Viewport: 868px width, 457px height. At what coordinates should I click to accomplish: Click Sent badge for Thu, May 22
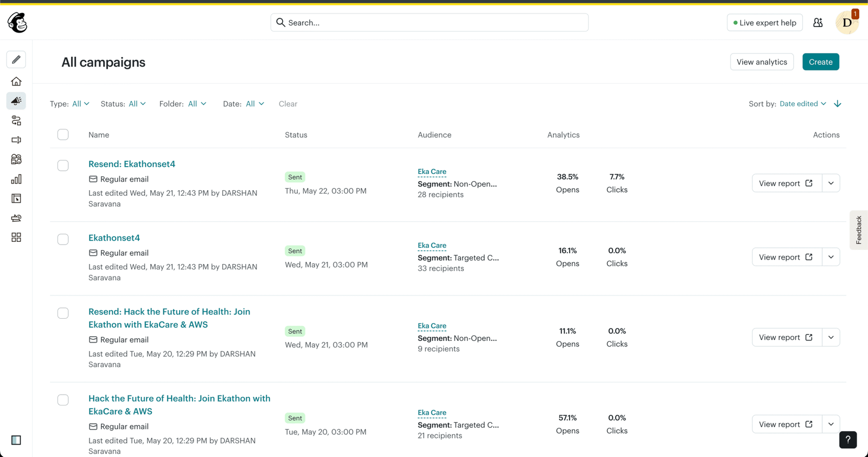point(295,177)
